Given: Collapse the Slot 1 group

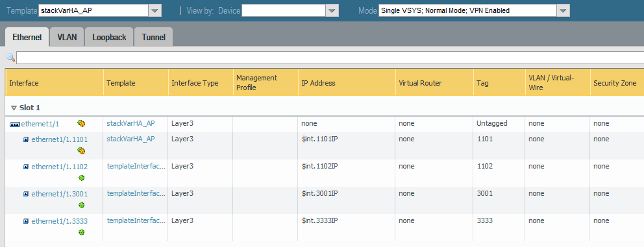Looking at the screenshot, I should [x=14, y=108].
